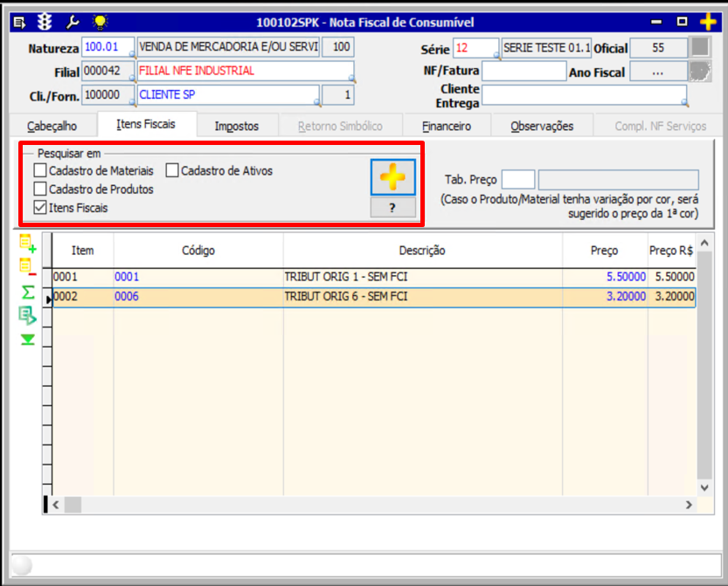The width and height of the screenshot is (728, 586).
Task: Click FILIAL NFE INDUSTRIAL name field
Action: [x=246, y=71]
